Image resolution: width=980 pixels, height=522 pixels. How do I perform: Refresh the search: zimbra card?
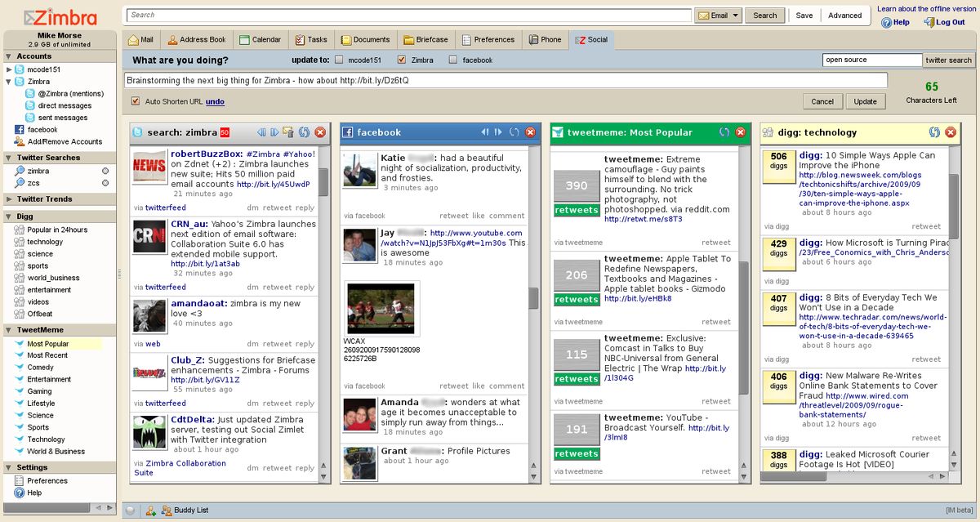(304, 132)
